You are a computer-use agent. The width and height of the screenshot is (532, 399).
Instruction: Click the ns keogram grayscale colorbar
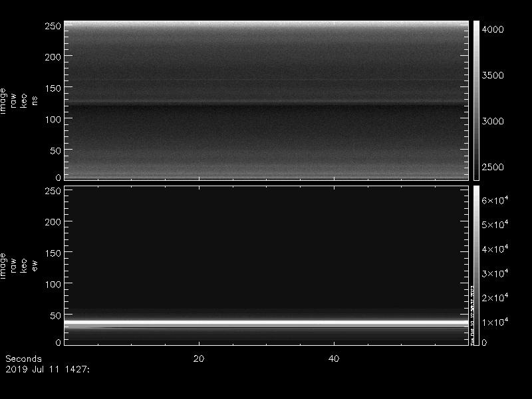[476, 100]
